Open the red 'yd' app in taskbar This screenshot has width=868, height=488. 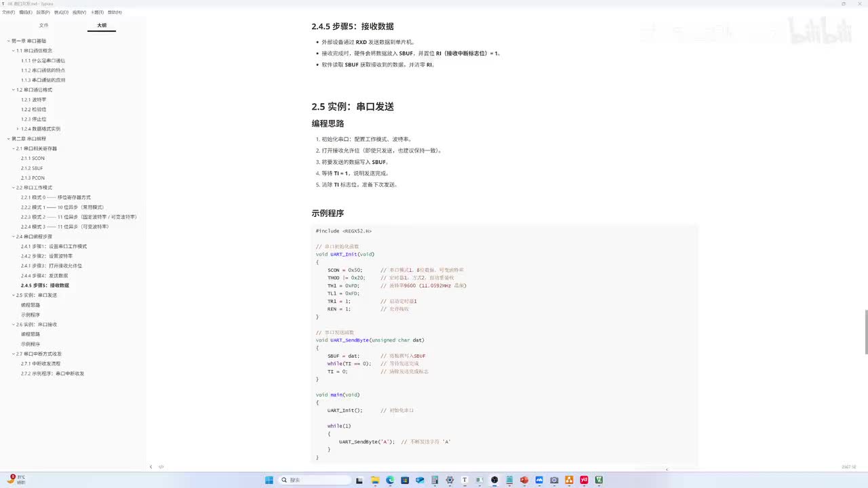pyautogui.click(x=584, y=480)
